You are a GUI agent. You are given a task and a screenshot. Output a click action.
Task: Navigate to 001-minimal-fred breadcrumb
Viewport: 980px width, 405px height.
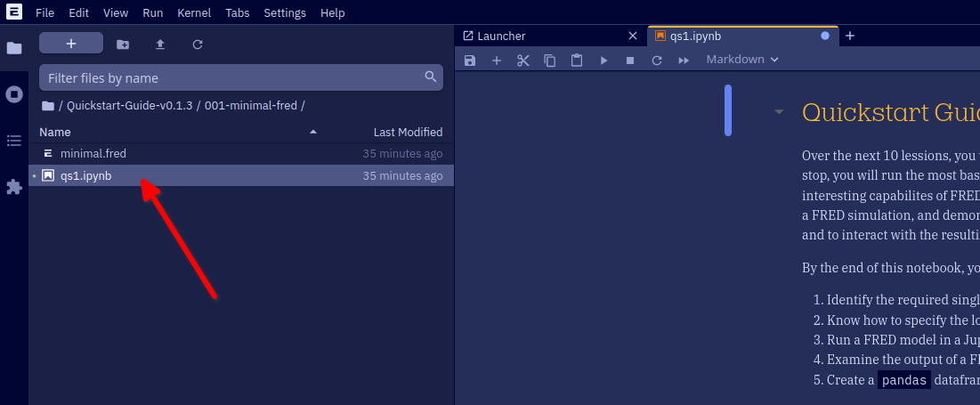pos(251,106)
